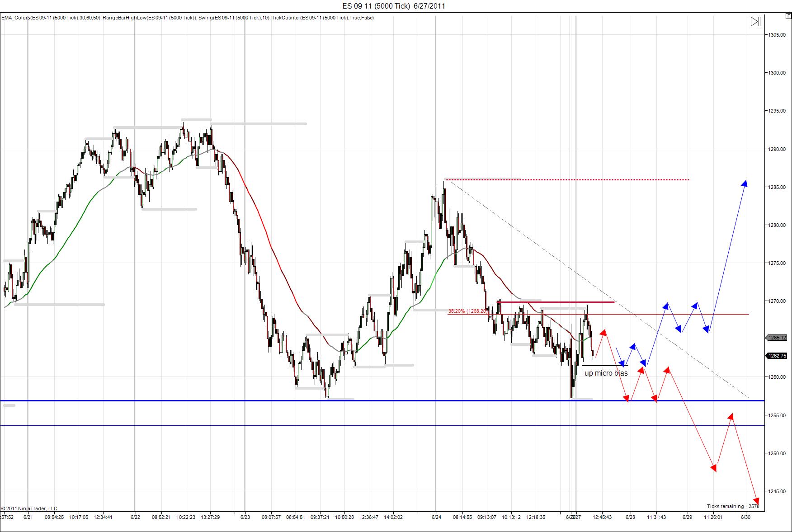Click the 10:50:28 time axis label
The image size is (792, 532).
click(344, 517)
